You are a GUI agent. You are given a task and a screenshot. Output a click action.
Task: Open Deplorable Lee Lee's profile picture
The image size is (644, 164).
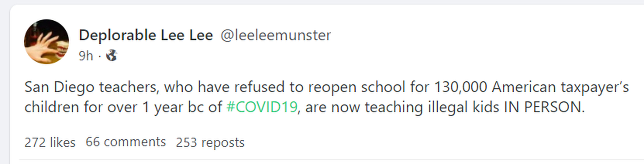pos(47,42)
